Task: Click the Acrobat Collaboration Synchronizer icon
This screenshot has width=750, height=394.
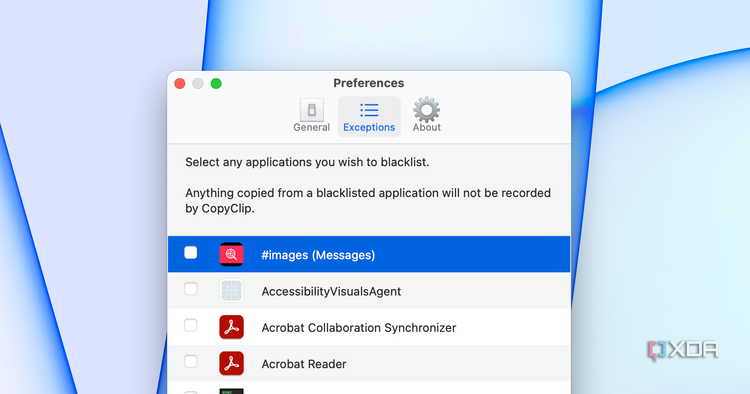Action: [232, 327]
